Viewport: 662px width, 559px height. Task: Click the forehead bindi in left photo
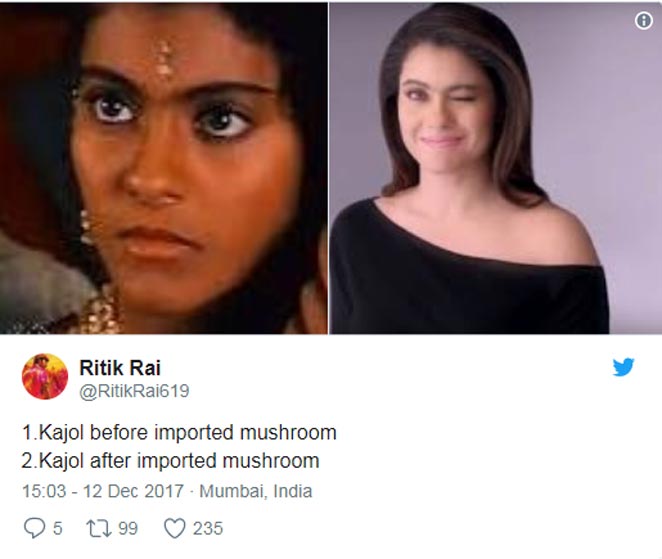pyautogui.click(x=163, y=60)
